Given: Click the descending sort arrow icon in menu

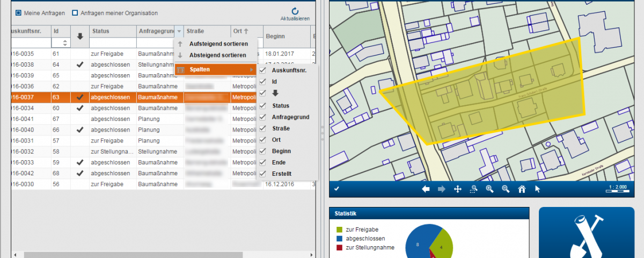Looking at the screenshot, I should click(180, 55).
